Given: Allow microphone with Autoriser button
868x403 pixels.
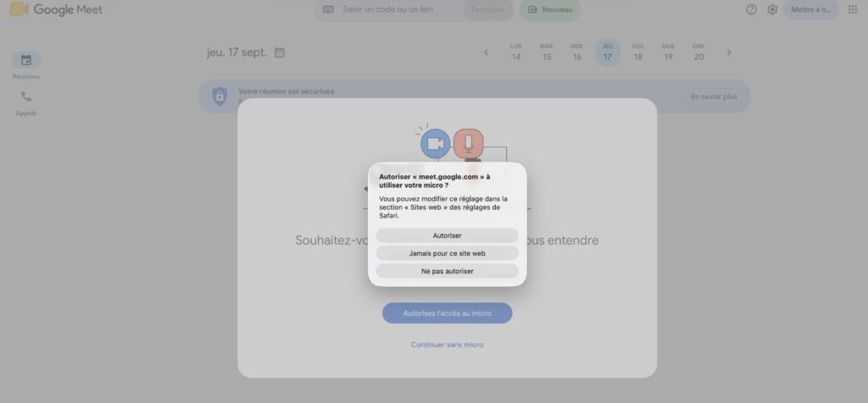Looking at the screenshot, I should pyautogui.click(x=448, y=235).
